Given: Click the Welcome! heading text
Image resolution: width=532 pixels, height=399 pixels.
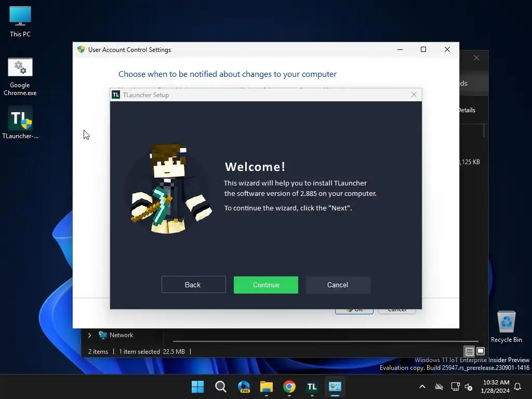Looking at the screenshot, I should (255, 167).
